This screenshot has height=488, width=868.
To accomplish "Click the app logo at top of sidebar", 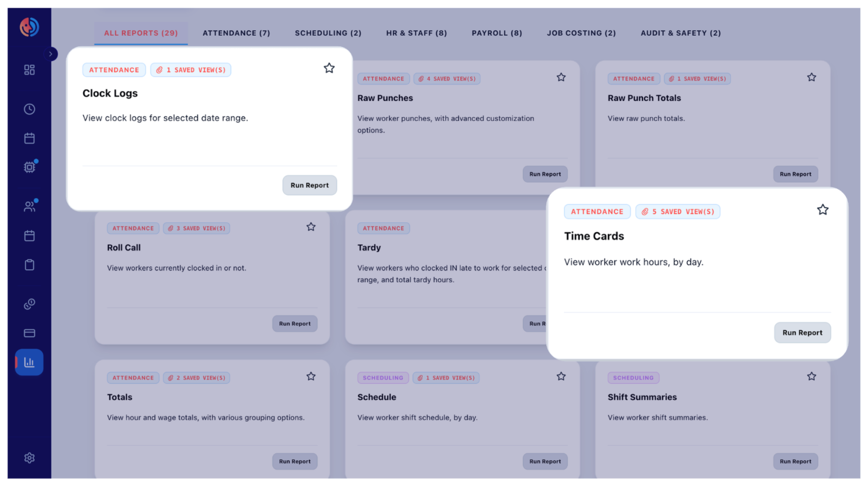I will [29, 27].
